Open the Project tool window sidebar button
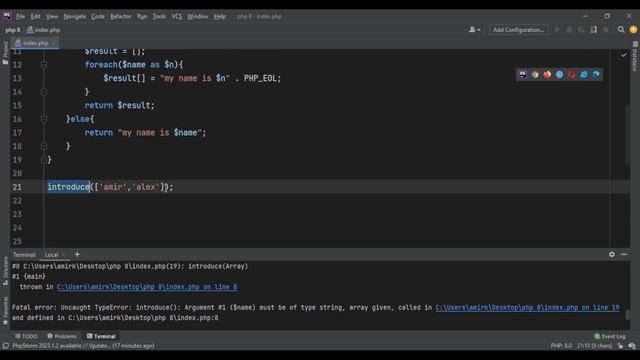 pos(5,52)
